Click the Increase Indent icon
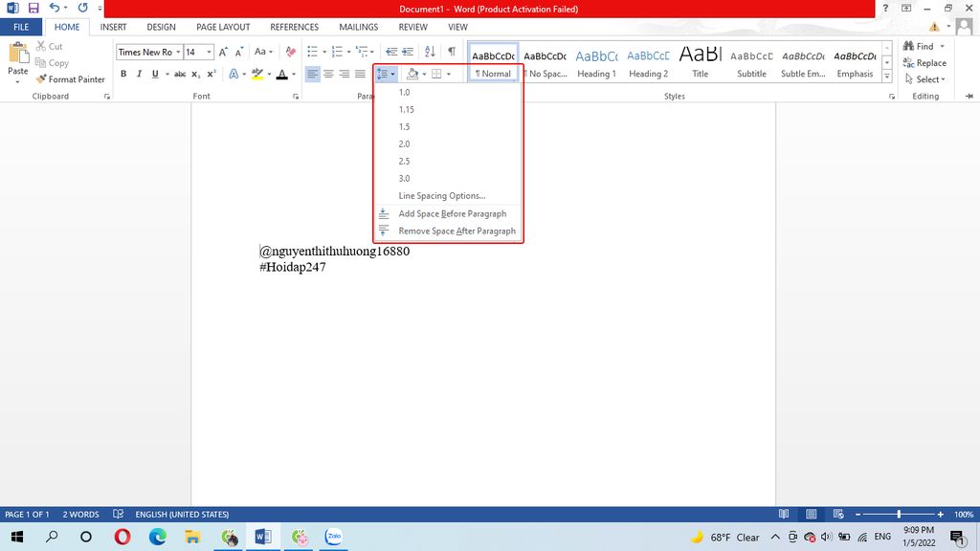The image size is (980, 551). [408, 52]
